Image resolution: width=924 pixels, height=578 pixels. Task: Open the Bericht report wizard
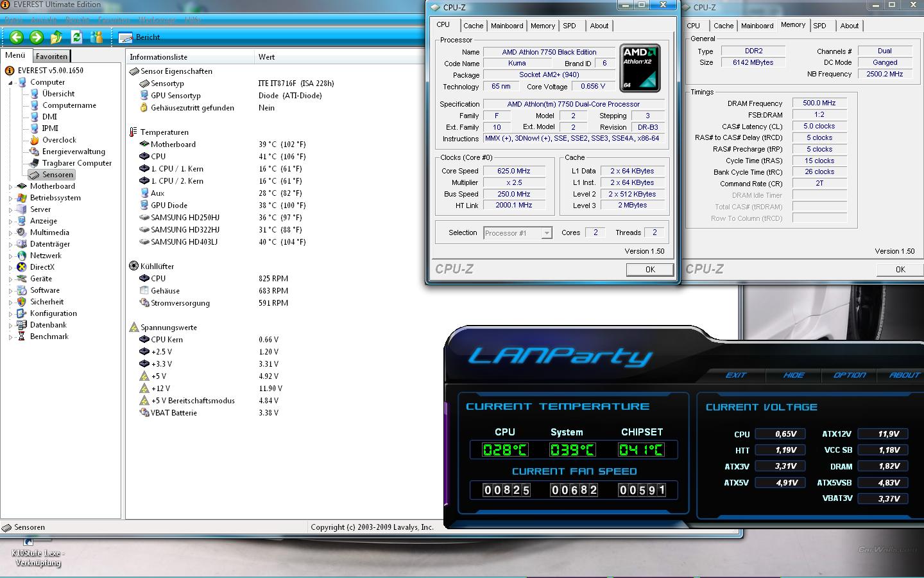pyautogui.click(x=139, y=37)
